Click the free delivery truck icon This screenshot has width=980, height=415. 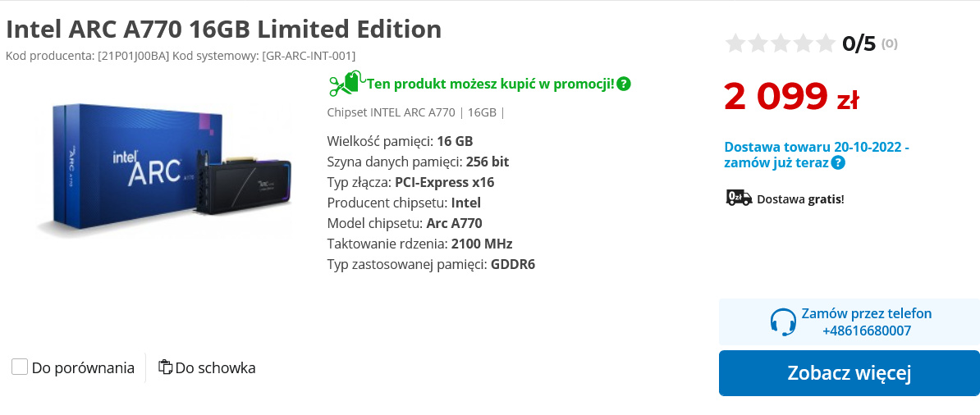coord(739,198)
